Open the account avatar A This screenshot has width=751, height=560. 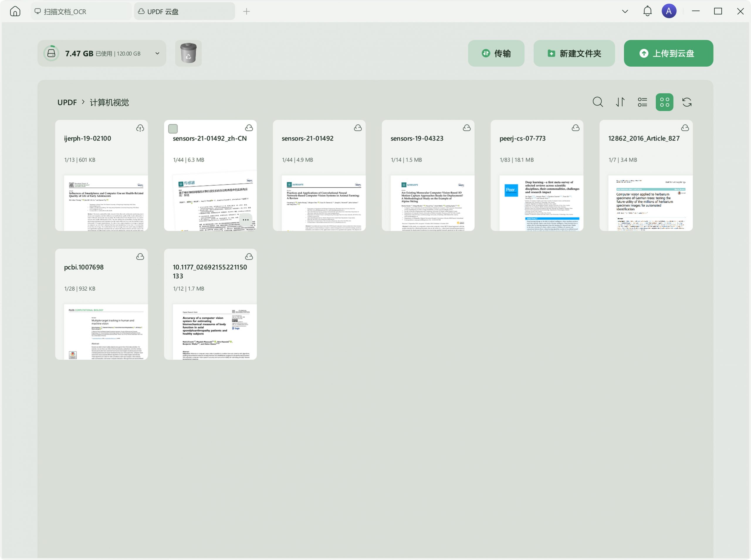click(669, 11)
